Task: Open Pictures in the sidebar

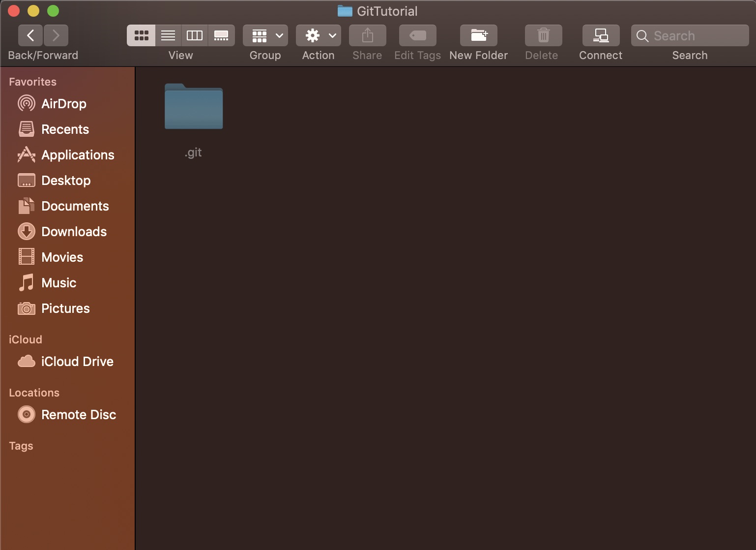Action: pyautogui.click(x=68, y=308)
